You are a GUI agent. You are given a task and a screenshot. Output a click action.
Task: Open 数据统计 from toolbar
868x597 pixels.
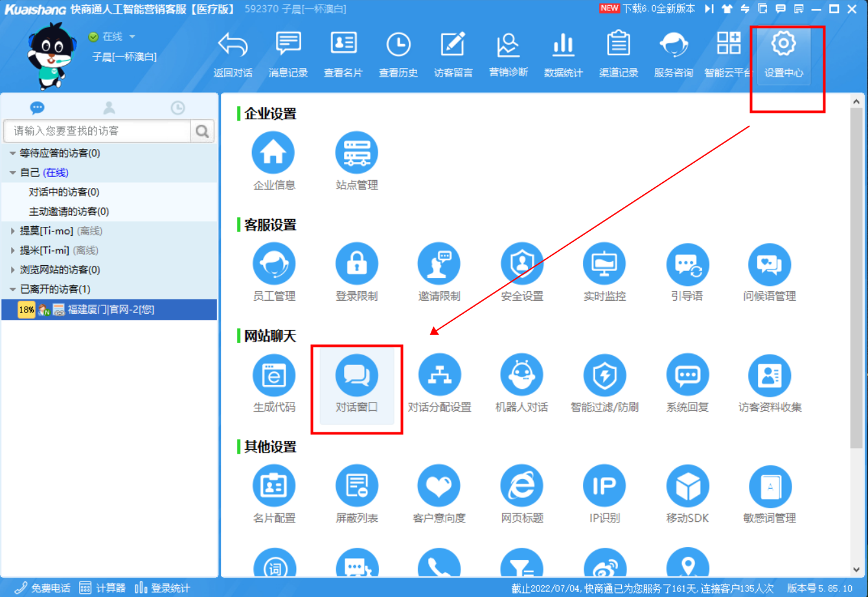click(x=564, y=55)
